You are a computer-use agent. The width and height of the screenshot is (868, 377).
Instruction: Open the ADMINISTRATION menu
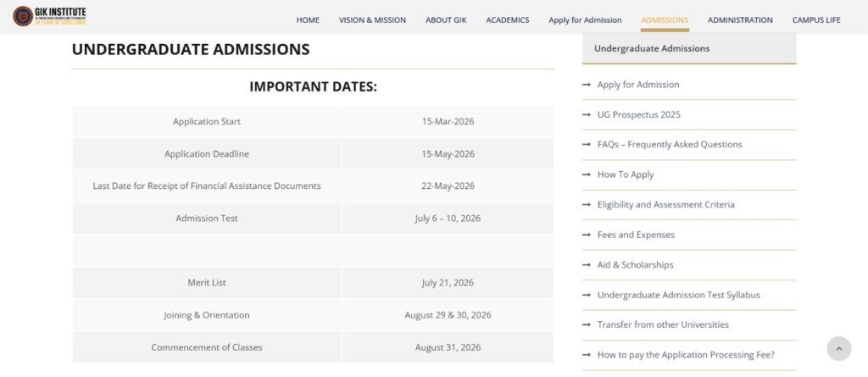click(x=740, y=19)
